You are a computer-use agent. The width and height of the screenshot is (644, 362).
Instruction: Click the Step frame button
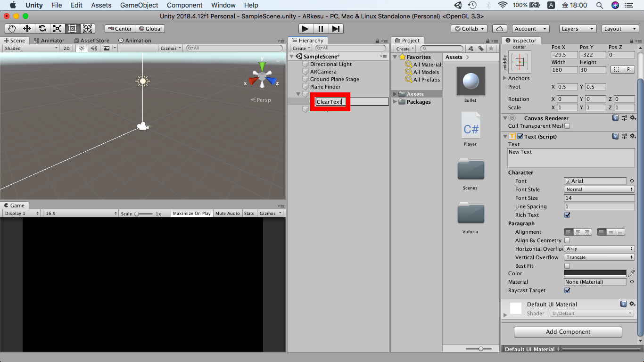[336, 29]
